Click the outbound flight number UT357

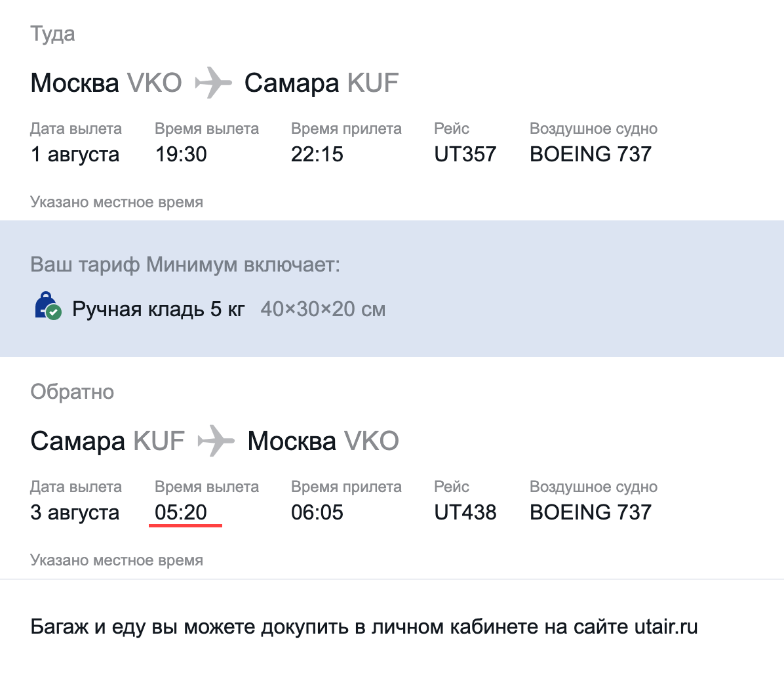[x=465, y=154]
